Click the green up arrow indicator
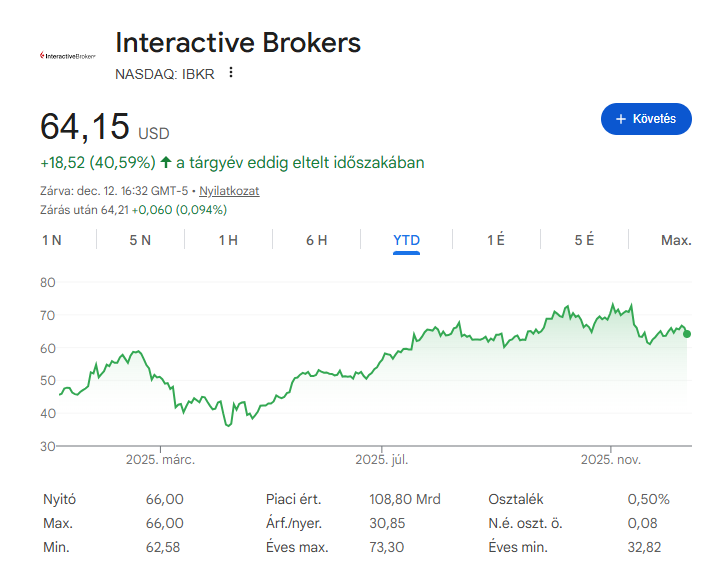Image resolution: width=706 pixels, height=574 pixels. [x=166, y=162]
